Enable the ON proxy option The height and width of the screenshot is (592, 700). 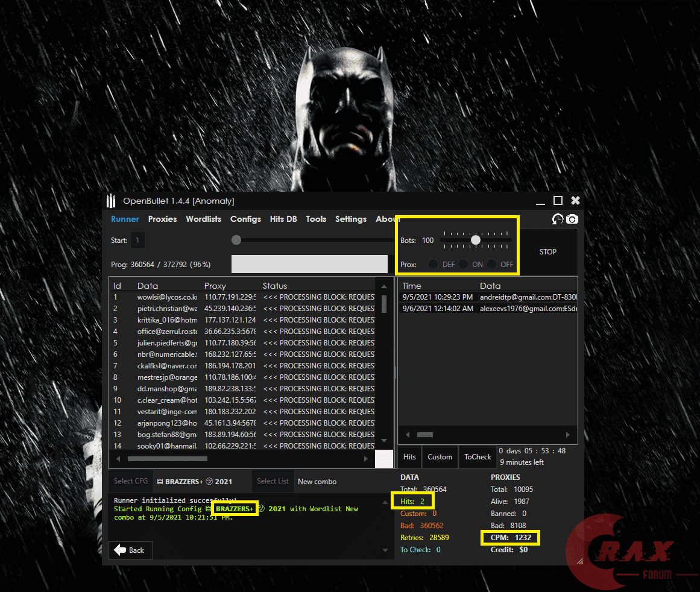(x=463, y=264)
